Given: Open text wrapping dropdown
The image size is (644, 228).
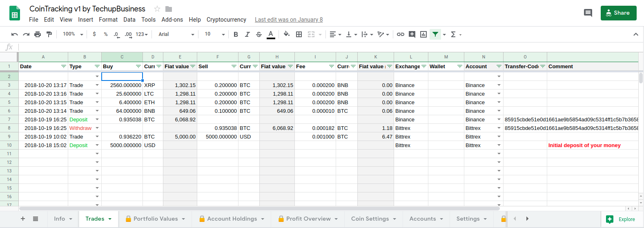Looking at the screenshot, I should point(367,34).
